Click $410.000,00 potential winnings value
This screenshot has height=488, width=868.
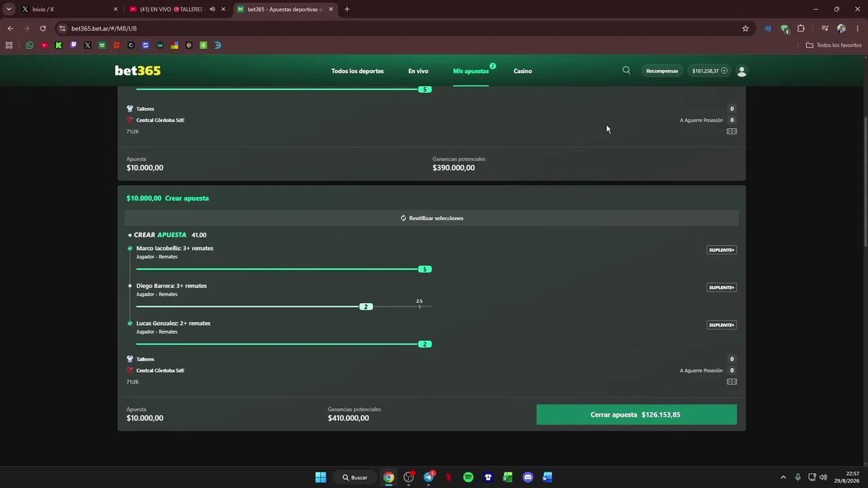(349, 418)
